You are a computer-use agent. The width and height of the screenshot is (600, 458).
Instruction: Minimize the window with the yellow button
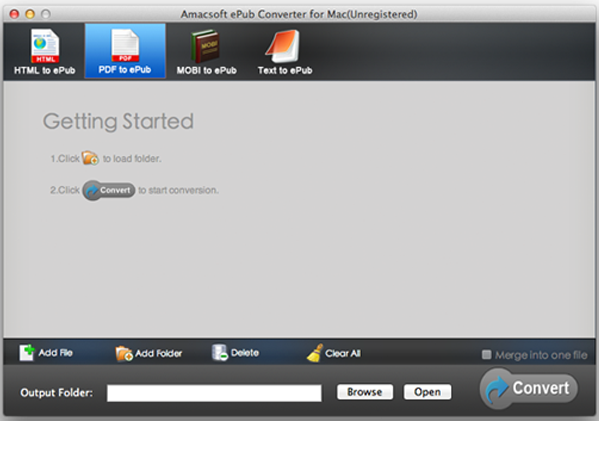30,15
